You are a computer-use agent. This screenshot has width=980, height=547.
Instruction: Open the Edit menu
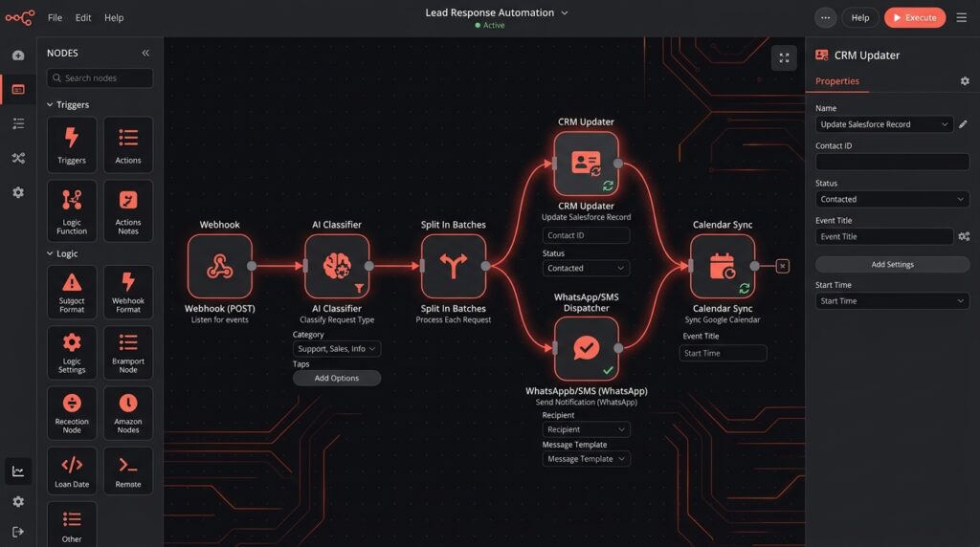(x=83, y=17)
